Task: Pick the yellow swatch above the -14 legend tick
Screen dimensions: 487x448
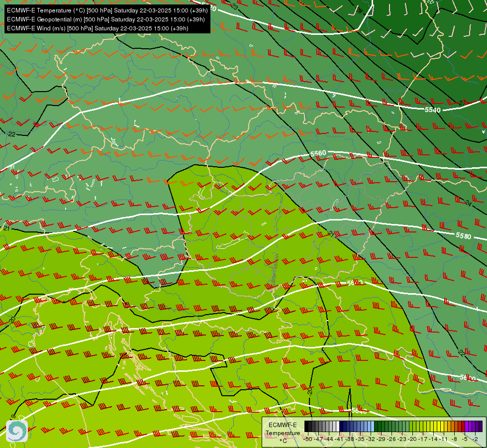Action: 435,426
